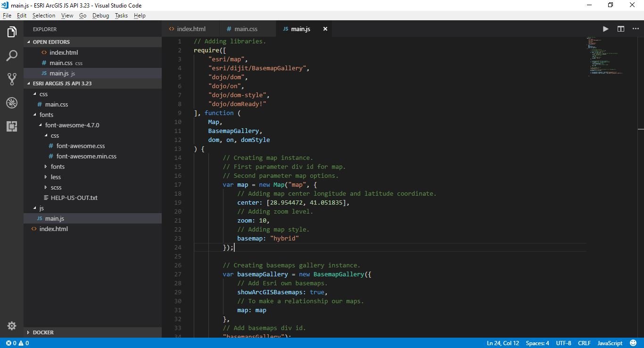Click "esri/dijit/BasemapGallery" on line 4
Image resolution: width=644 pixels, height=348 pixels.
(x=257, y=68)
